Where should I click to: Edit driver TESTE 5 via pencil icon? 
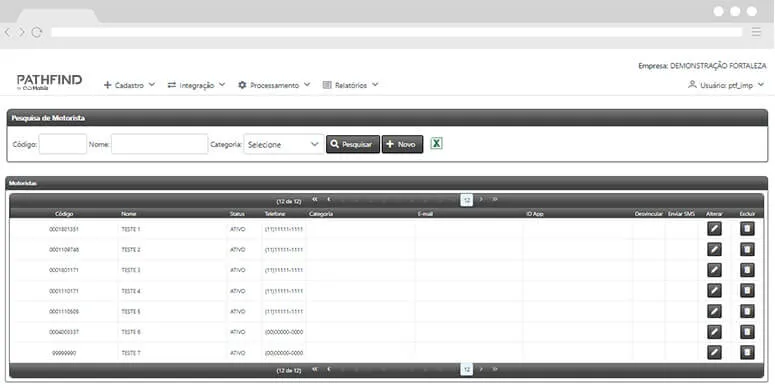[x=714, y=311]
